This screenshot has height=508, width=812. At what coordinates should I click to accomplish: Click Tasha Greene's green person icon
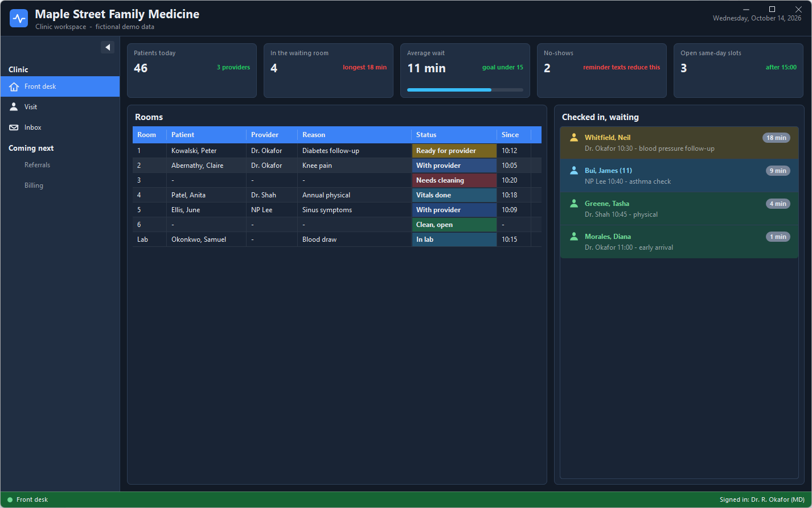pyautogui.click(x=574, y=204)
